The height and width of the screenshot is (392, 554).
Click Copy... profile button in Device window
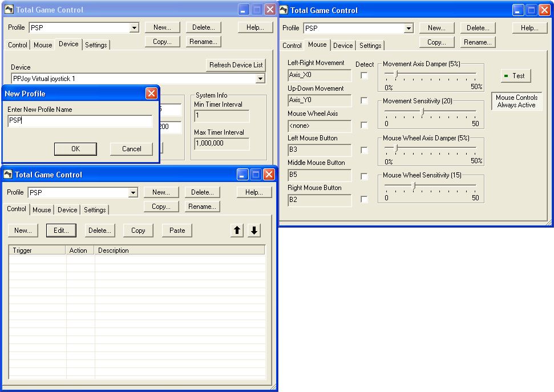tap(162, 41)
